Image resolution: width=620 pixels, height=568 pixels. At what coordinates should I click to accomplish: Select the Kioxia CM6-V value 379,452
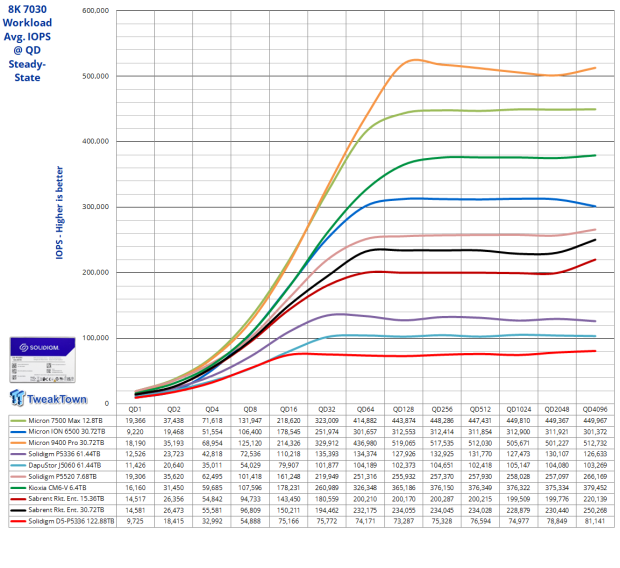(595, 488)
